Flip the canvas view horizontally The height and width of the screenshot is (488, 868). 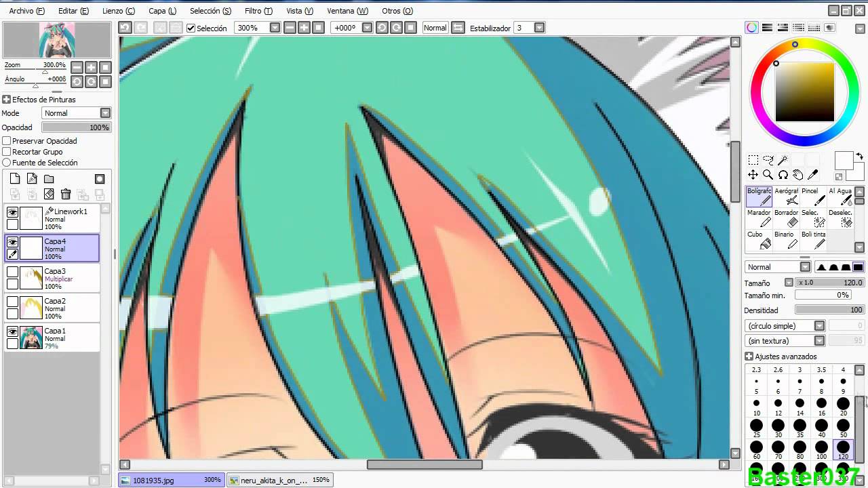tap(458, 28)
